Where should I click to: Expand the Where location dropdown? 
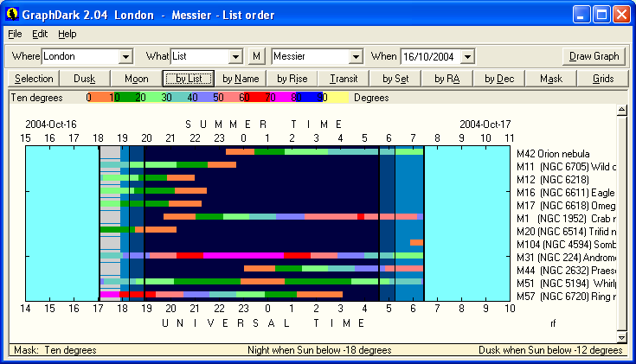(x=125, y=56)
